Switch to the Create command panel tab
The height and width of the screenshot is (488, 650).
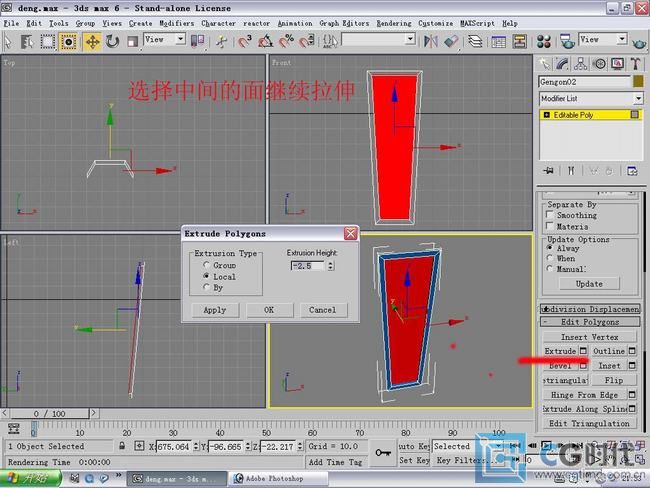coord(544,64)
